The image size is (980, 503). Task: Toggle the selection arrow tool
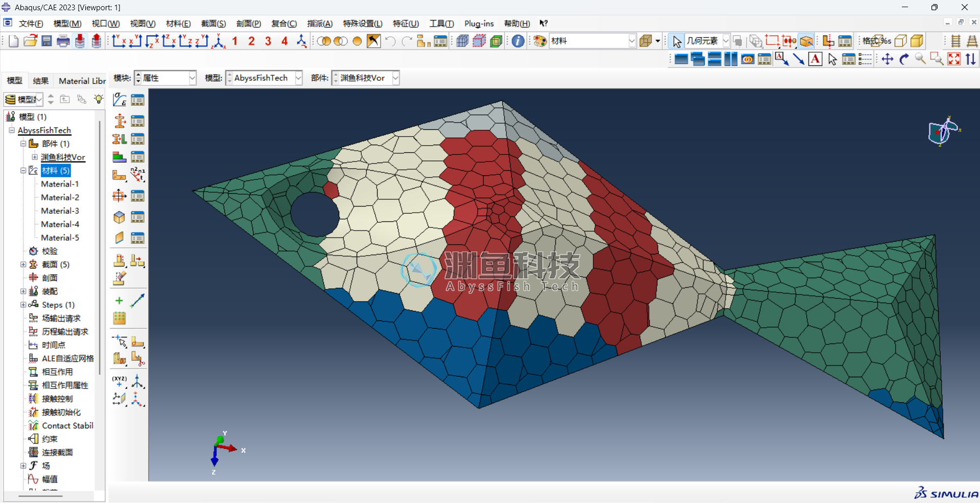coord(676,41)
